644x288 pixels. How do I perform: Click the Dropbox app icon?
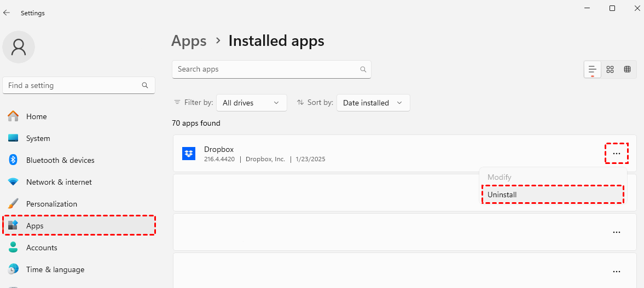(x=189, y=154)
